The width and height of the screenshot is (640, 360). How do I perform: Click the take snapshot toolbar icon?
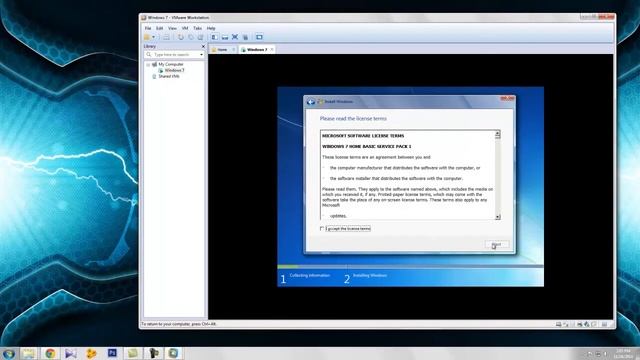tap(181, 37)
